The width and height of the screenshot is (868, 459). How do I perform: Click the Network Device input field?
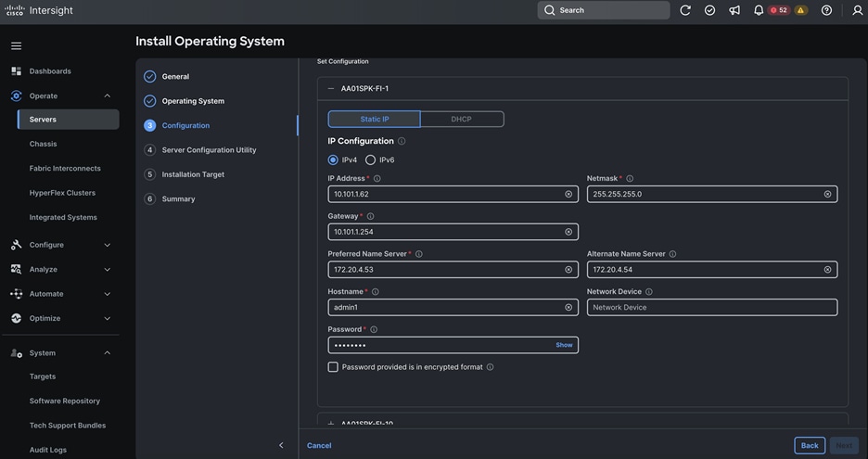[x=712, y=307]
